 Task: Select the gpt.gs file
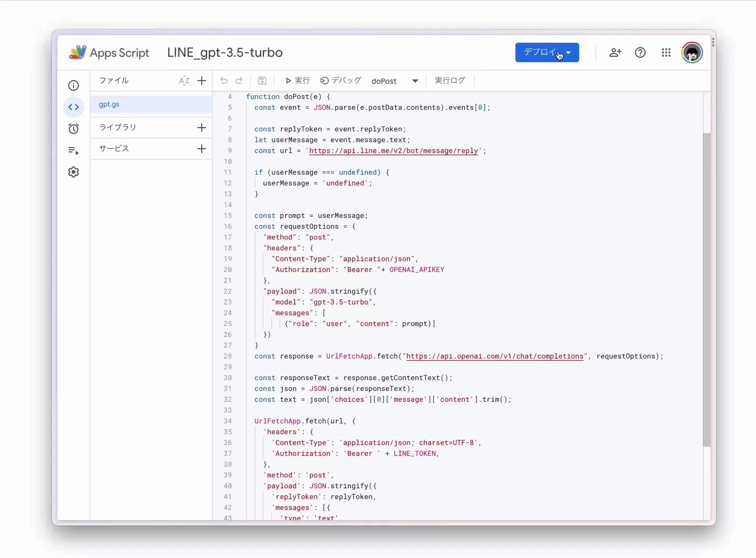coord(151,104)
